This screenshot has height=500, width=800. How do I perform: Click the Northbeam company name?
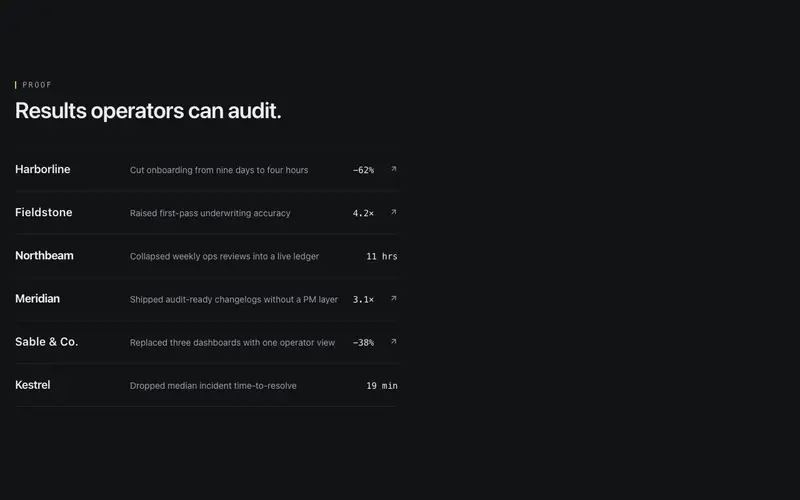(44, 256)
